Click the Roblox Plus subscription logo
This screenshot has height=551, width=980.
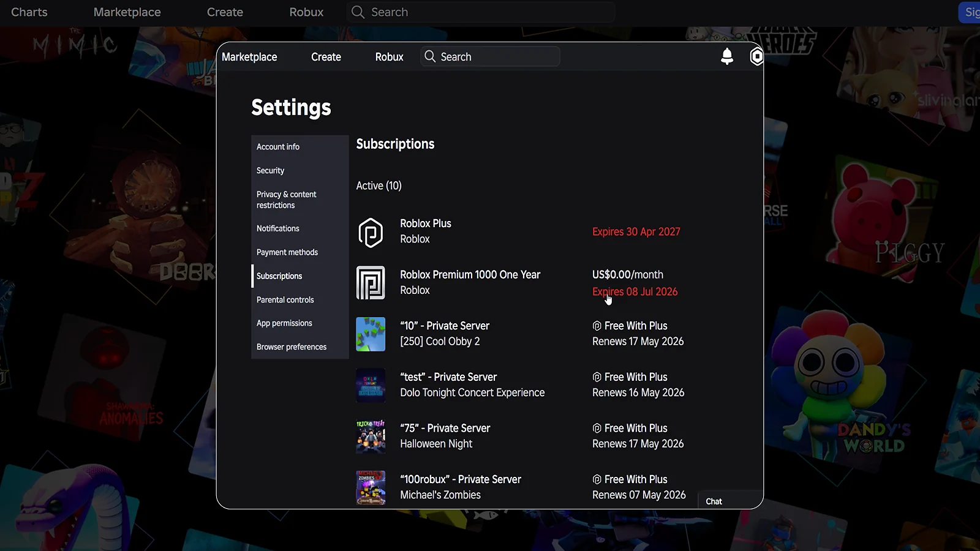point(371,233)
